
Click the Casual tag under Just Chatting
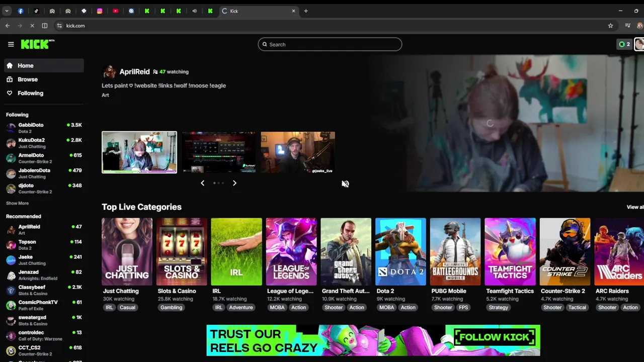(x=127, y=308)
